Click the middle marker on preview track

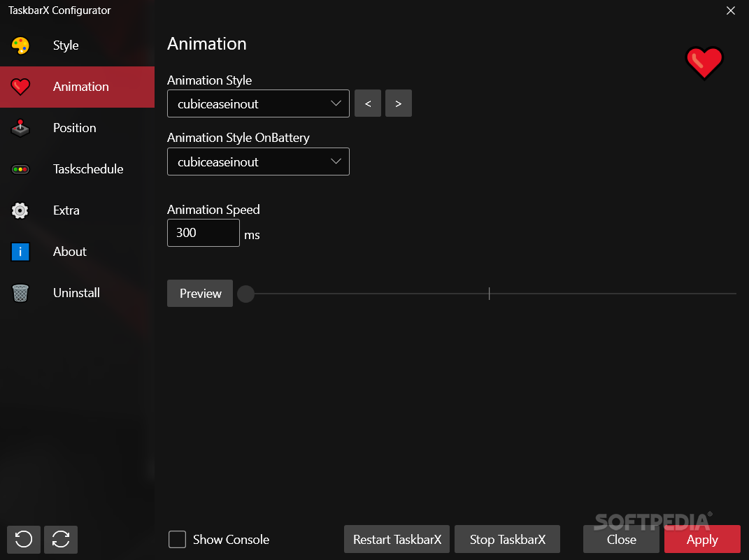(x=489, y=294)
